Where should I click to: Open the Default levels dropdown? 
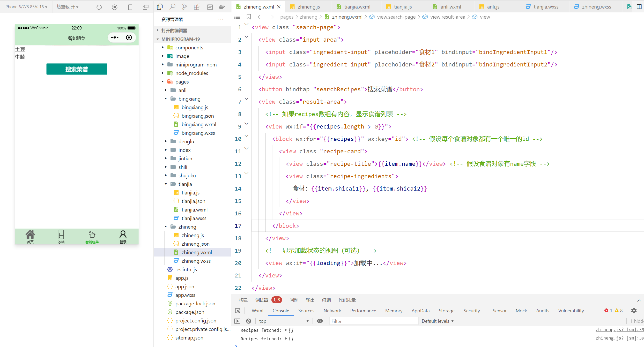click(x=438, y=321)
